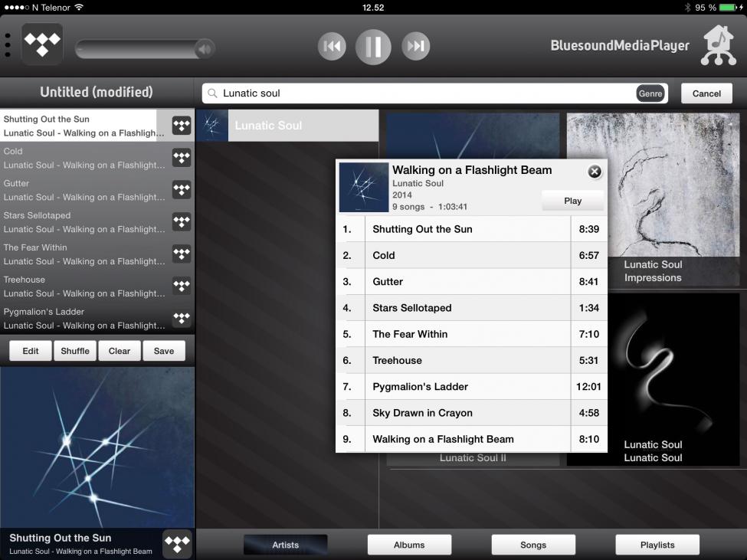Screen dimensions: 747x560
Task: Choose track 6 Treehouse in popup
Action: (471, 361)
